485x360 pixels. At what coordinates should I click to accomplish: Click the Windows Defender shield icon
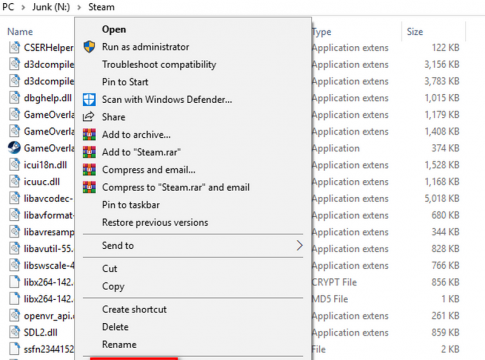pyautogui.click(x=89, y=100)
